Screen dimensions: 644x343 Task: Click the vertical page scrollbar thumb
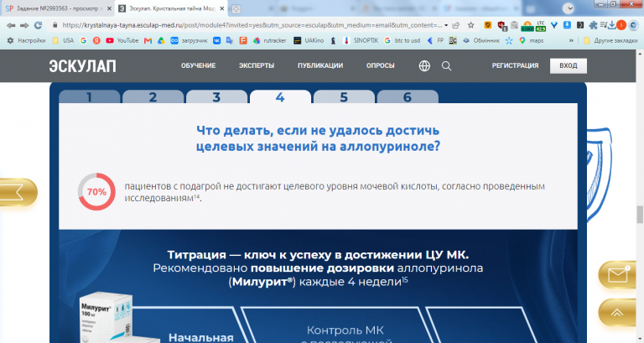[640, 215]
